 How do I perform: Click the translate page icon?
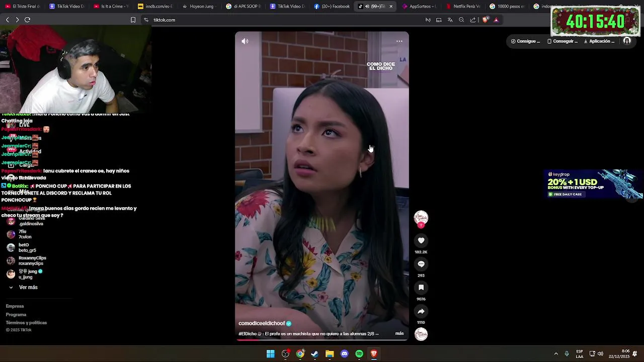pyautogui.click(x=450, y=20)
